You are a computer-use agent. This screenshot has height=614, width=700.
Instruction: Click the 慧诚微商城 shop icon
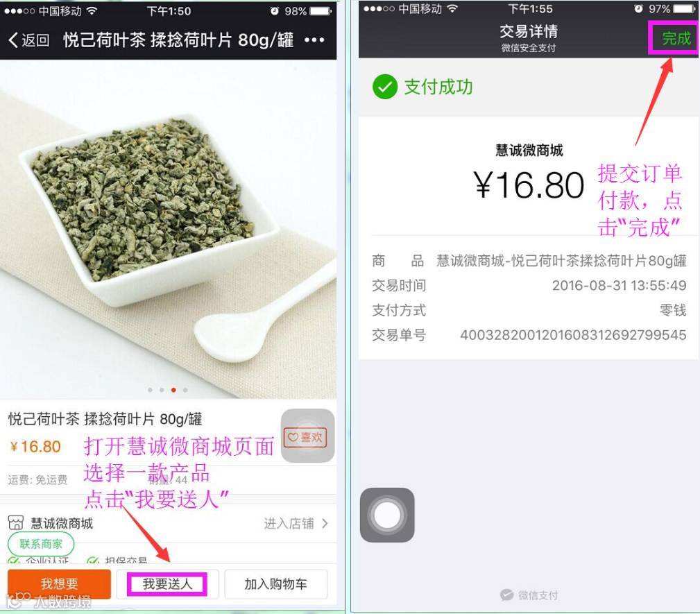[16, 523]
